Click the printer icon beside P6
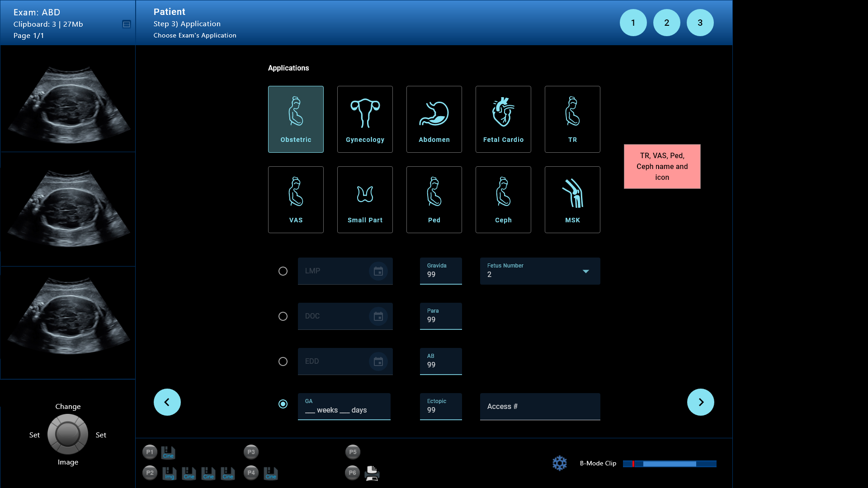868x488 pixels. (x=372, y=473)
